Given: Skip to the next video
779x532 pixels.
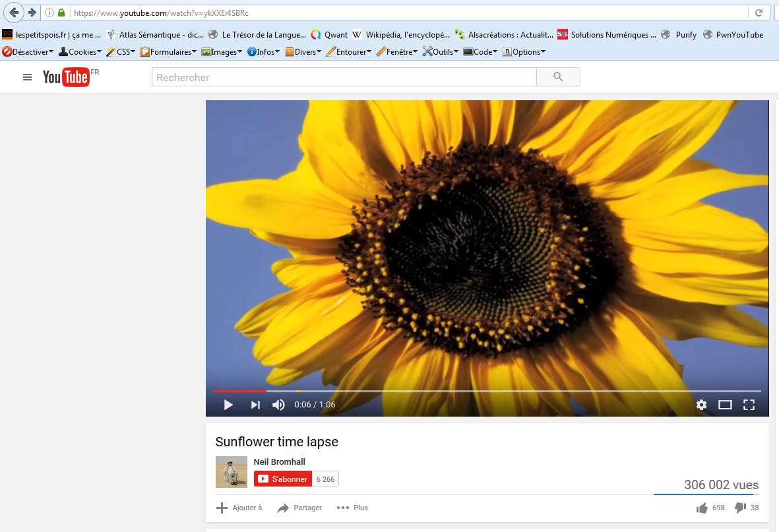Looking at the screenshot, I should click(255, 405).
